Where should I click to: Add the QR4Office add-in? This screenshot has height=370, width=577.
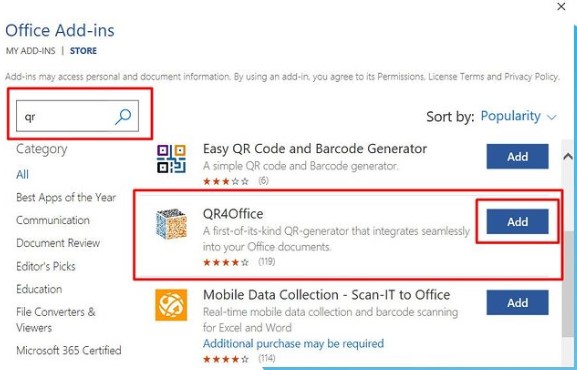[517, 222]
